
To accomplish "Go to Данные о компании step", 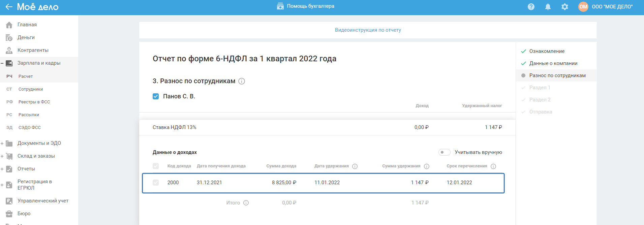I will pos(553,63).
